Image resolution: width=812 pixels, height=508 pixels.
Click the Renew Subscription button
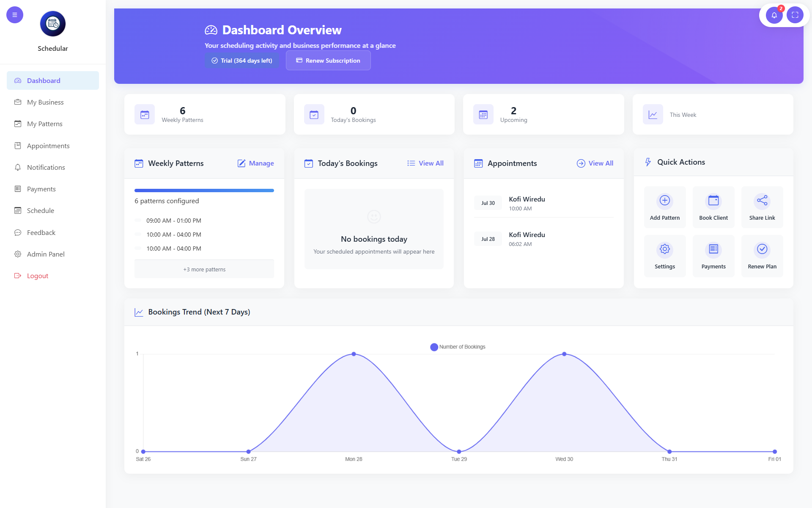coord(328,60)
